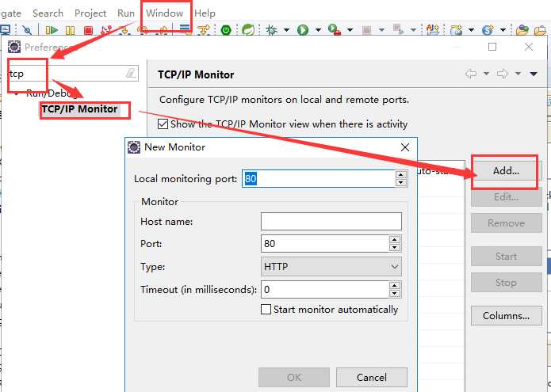The image size is (551, 392).
Task: Open the Window menu
Action: 165,13
